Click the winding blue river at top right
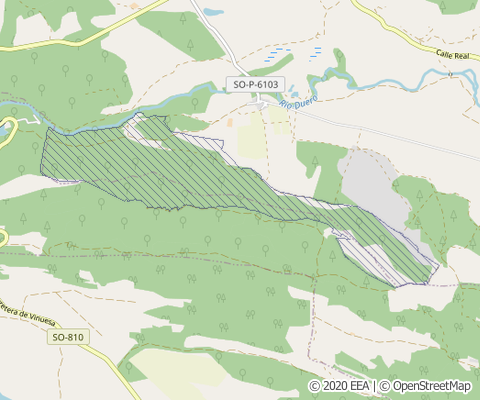 coord(400,82)
